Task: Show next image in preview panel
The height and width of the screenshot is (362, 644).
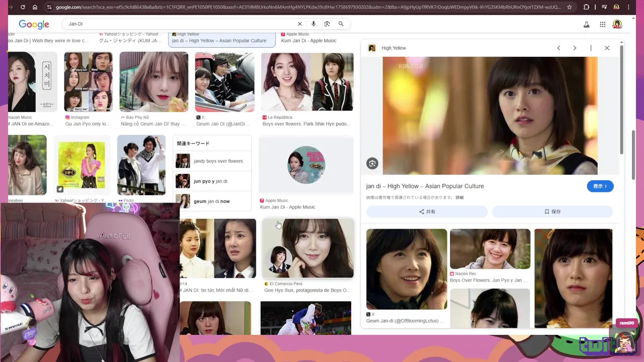Action: pos(575,48)
